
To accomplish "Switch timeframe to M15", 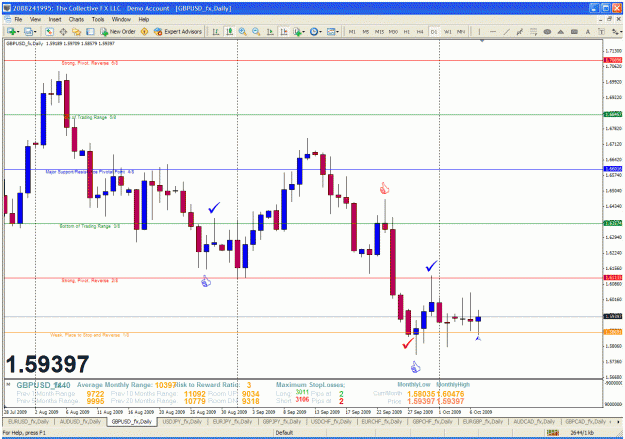I will point(379,31).
